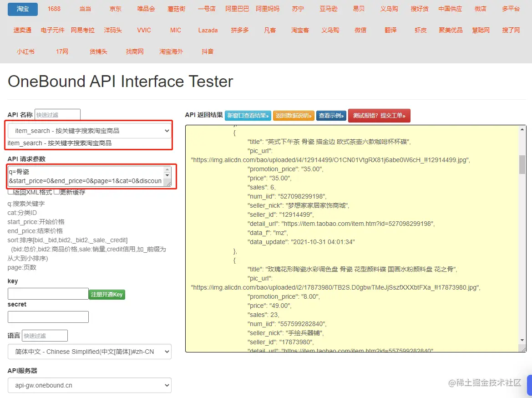Choose the 电子元件 link
The width and height of the screenshot is (532, 398).
(x=53, y=30)
